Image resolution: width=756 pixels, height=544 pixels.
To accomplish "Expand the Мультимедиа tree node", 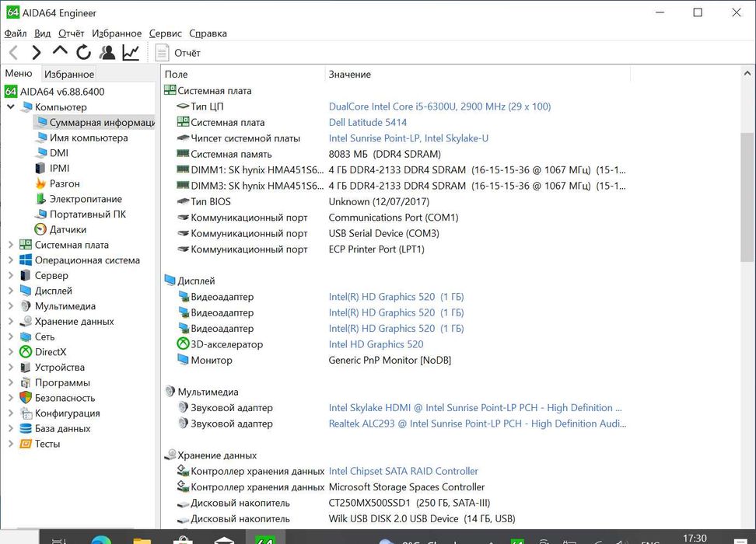I will [11, 306].
